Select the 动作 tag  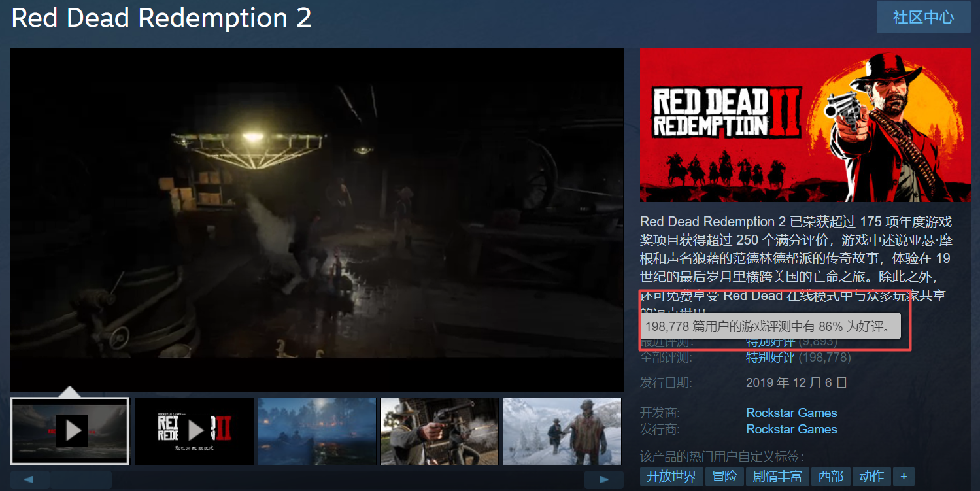[871, 476]
